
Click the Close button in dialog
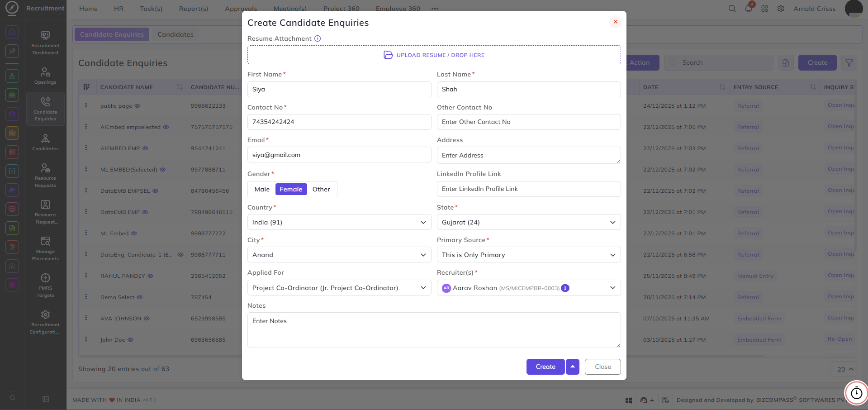(603, 367)
